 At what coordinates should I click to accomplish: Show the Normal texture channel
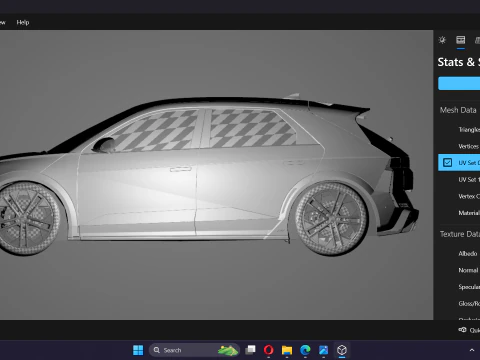point(459,270)
